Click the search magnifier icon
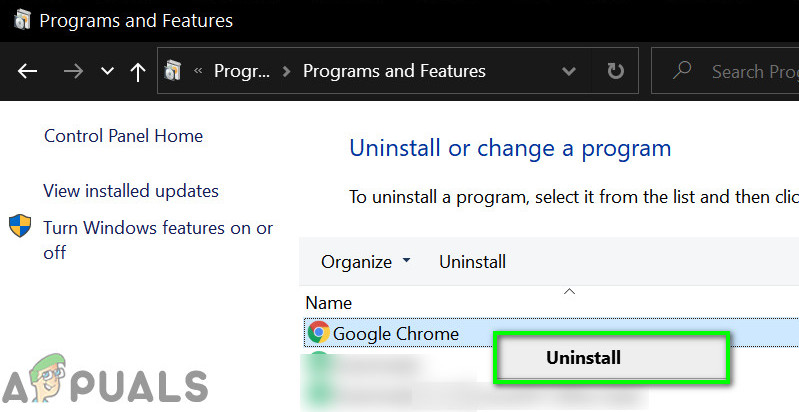The height and width of the screenshot is (412, 799). [683, 71]
